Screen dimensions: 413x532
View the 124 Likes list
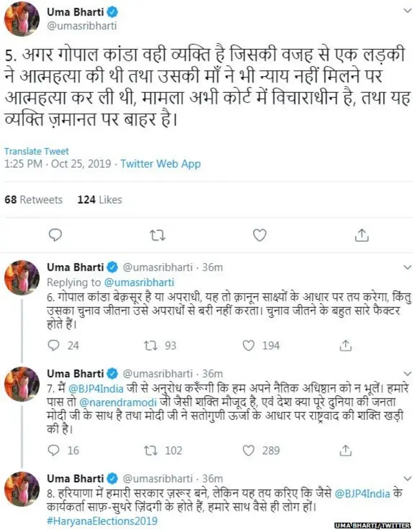[x=99, y=200]
